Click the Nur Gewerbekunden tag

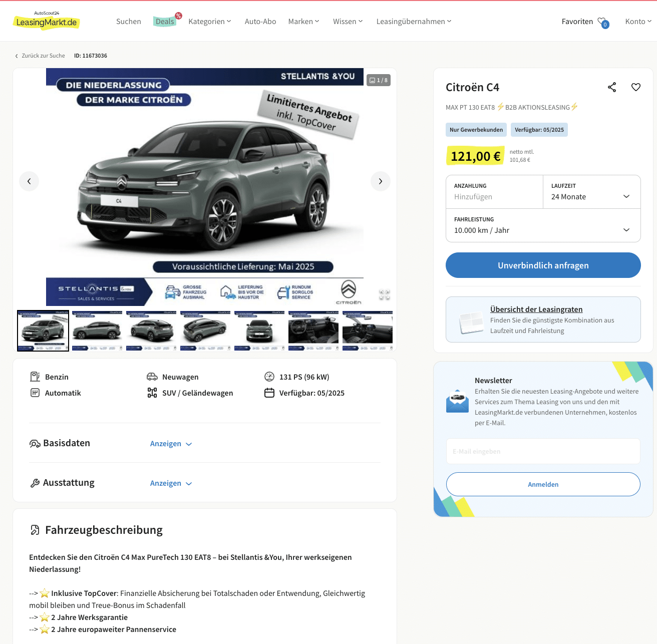476,130
